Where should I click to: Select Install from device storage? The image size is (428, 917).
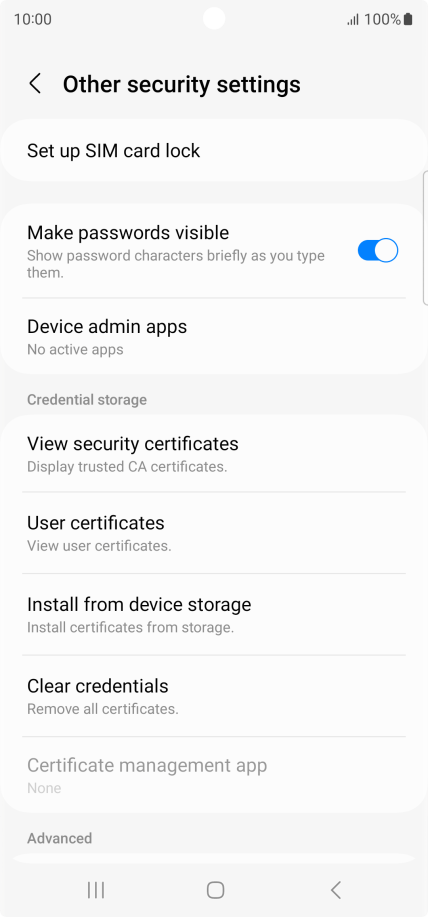coord(214,614)
